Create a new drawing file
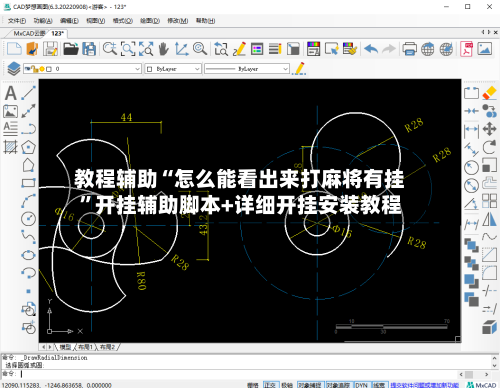The width and height of the screenshot is (500, 388). pyautogui.click(x=14, y=49)
